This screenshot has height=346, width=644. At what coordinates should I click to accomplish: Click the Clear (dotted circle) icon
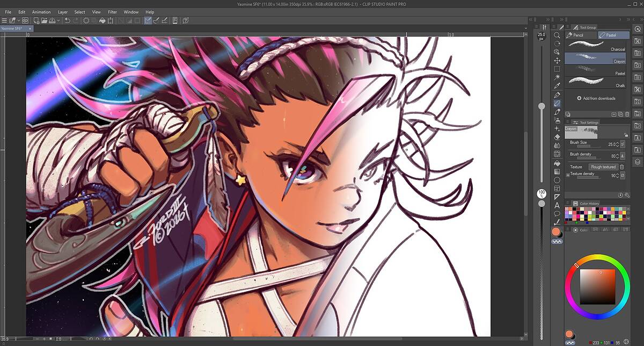pos(86,20)
